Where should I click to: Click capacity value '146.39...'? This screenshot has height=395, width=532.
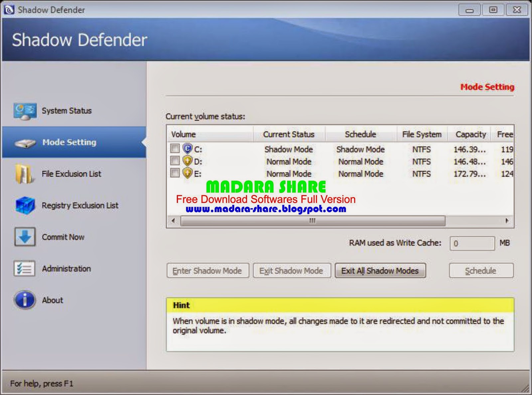coord(469,149)
